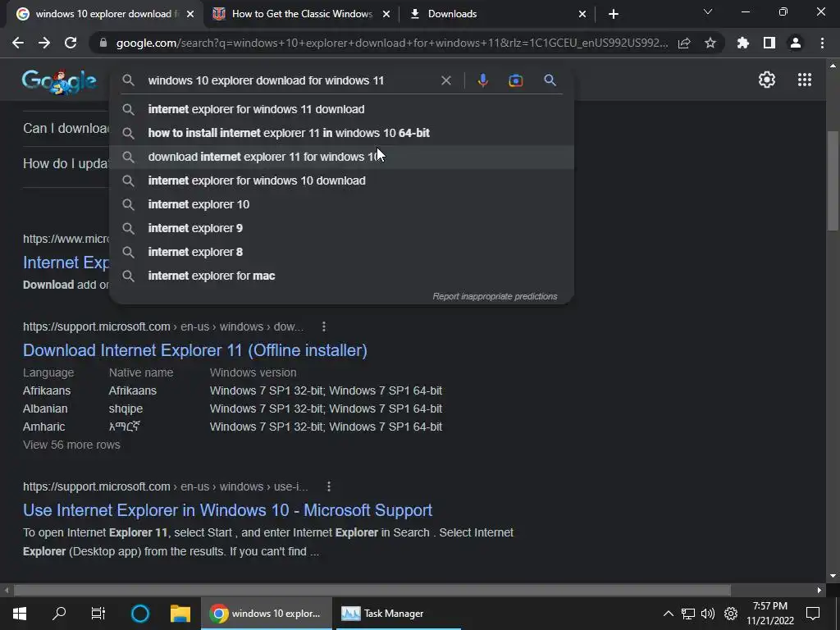Viewport: 840px width, 630px height.
Task: Select the windows 10 explorer download tab
Action: tap(104, 14)
